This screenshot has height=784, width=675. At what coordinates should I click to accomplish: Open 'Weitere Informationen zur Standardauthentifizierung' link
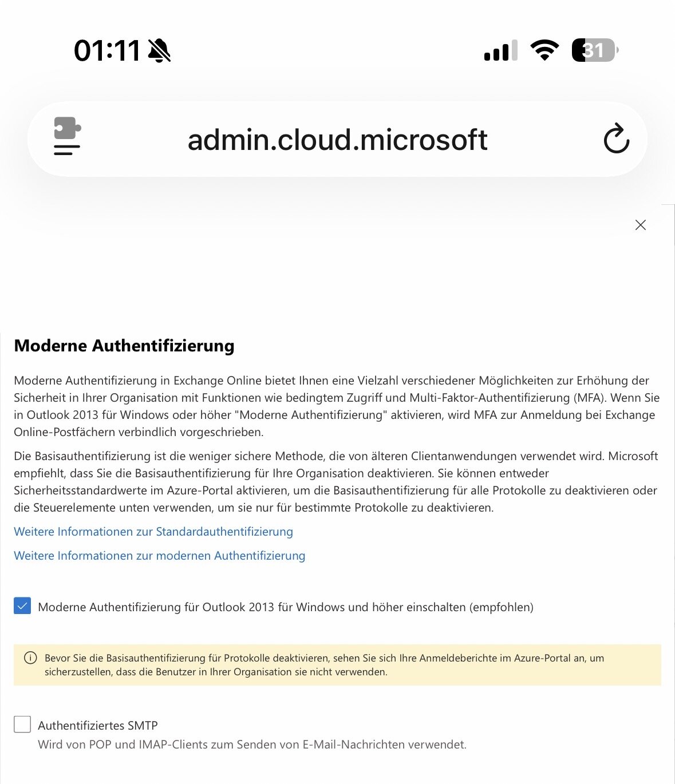(153, 532)
